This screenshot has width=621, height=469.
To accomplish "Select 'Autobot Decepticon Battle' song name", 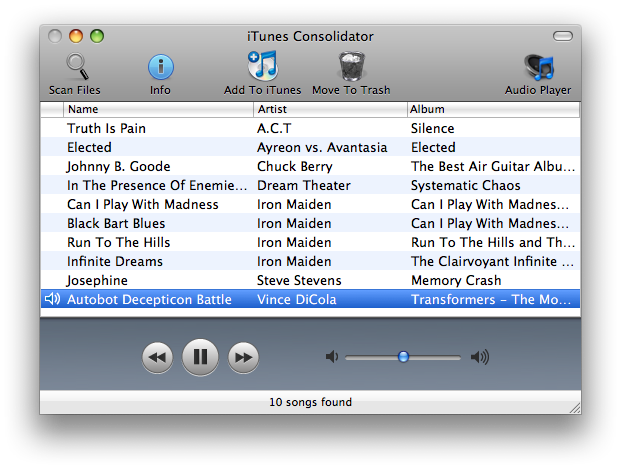I will (x=149, y=299).
